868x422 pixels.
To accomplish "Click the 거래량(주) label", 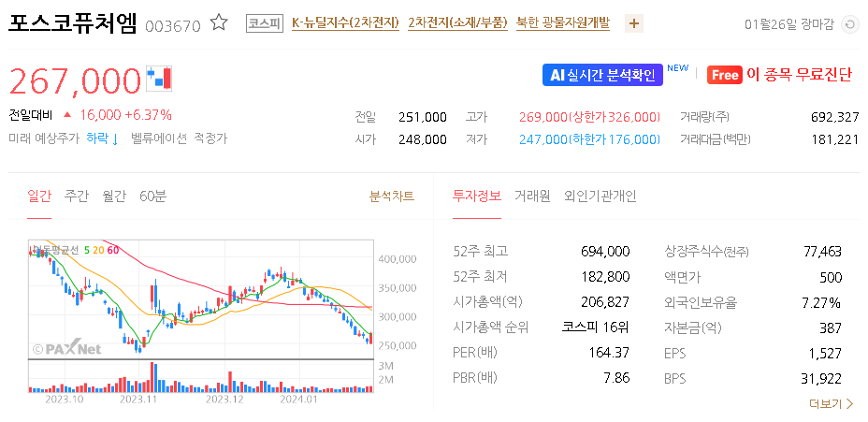I will [x=704, y=117].
